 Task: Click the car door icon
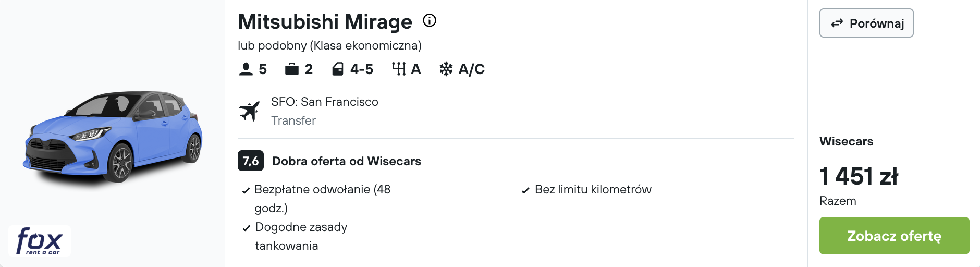[338, 69]
